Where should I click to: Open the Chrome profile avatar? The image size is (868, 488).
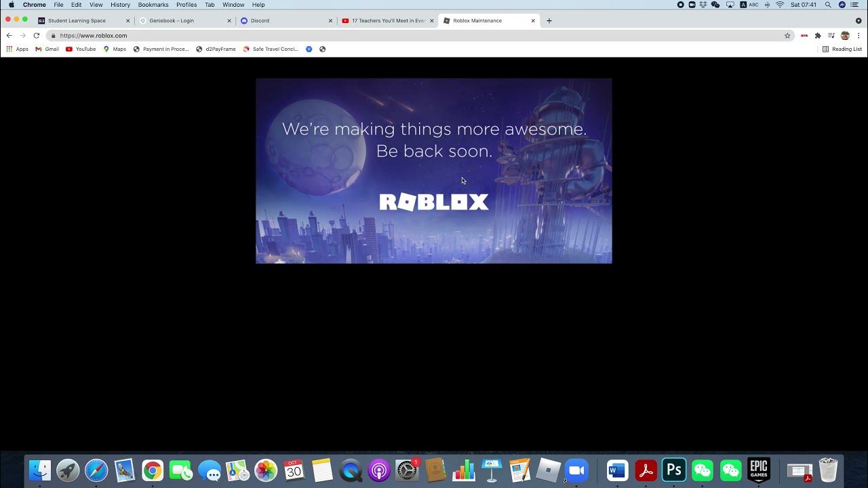845,35
